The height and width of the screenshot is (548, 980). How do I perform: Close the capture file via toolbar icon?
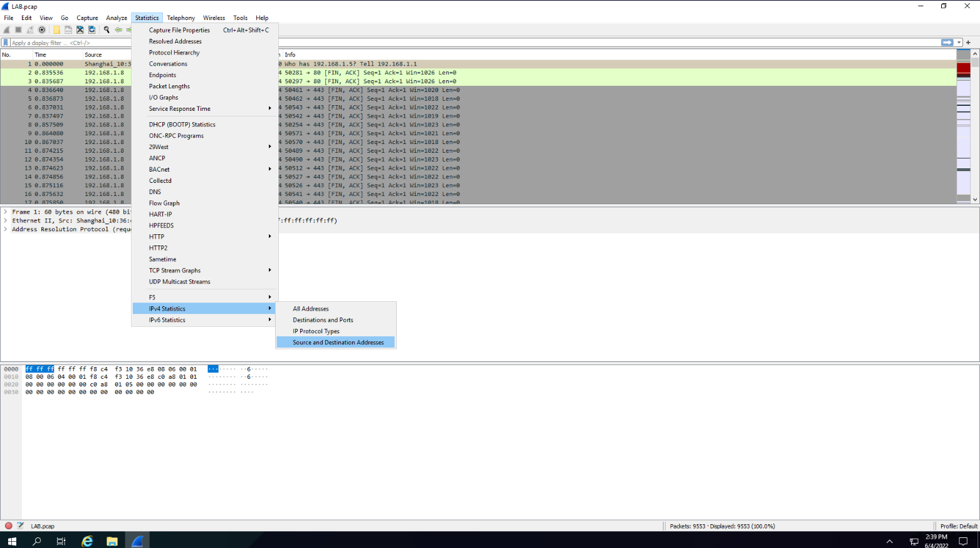pyautogui.click(x=80, y=29)
